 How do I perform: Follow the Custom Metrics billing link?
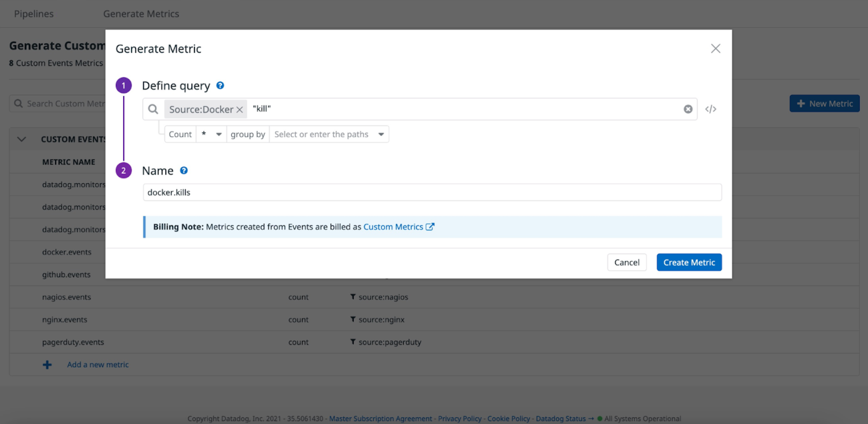pos(393,227)
